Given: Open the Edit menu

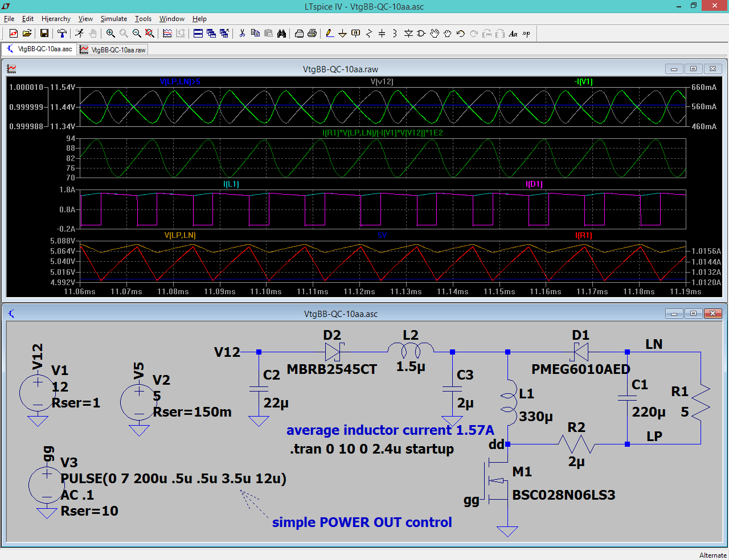Looking at the screenshot, I should tap(28, 19).
